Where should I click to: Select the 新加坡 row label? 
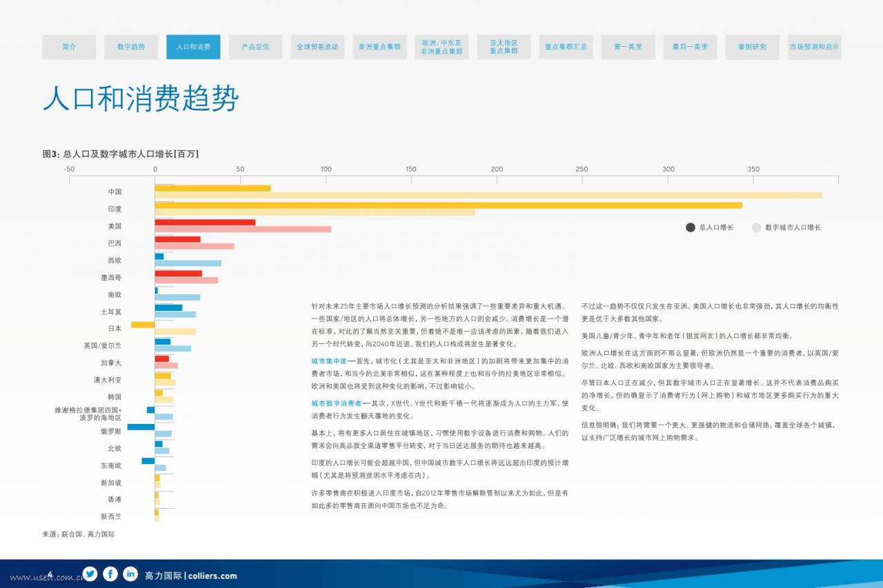pos(111,483)
